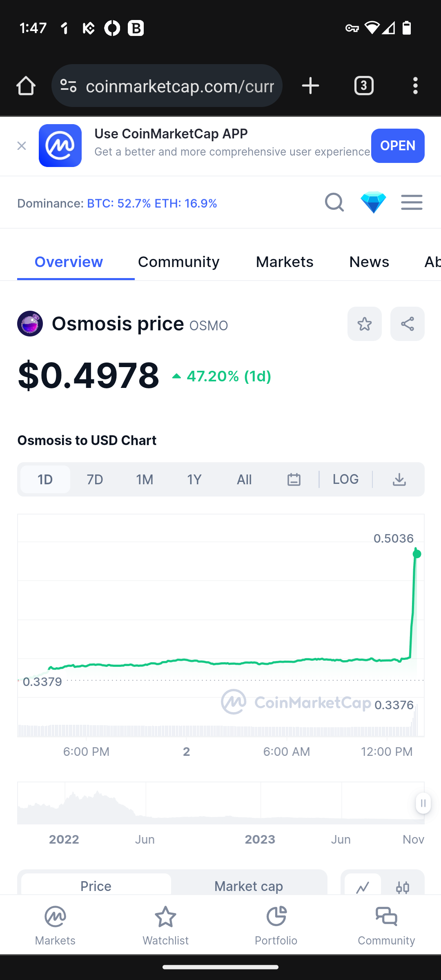
Task: Open Chrome three-dot overflow menu
Action: [x=415, y=86]
